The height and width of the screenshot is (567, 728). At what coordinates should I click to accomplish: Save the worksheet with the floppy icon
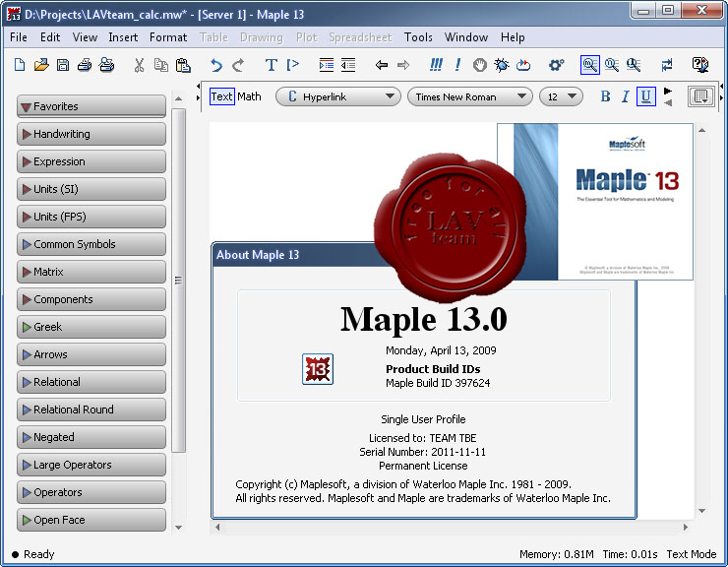(63, 65)
